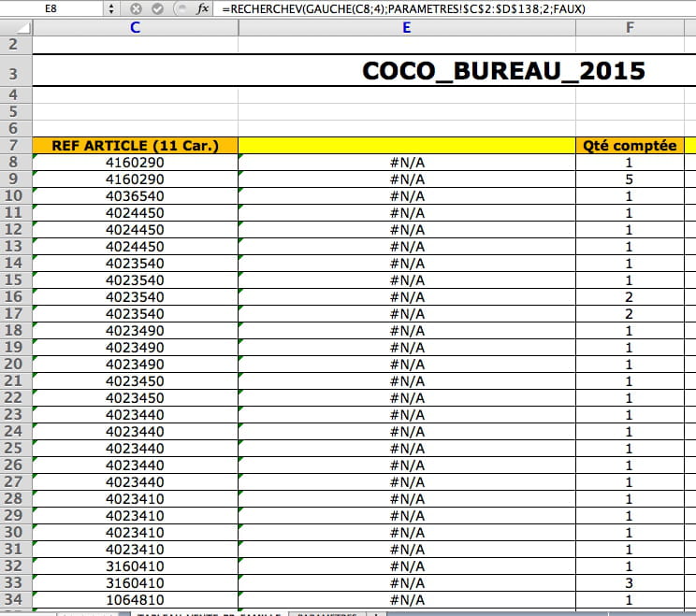Select 4024450 in row 11
Viewport: 696px width, 616px height.
click(x=135, y=213)
